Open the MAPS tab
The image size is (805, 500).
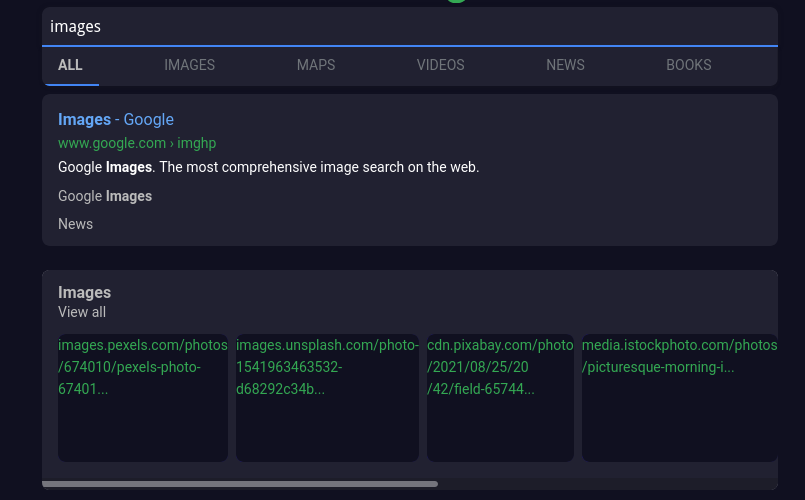point(316,65)
